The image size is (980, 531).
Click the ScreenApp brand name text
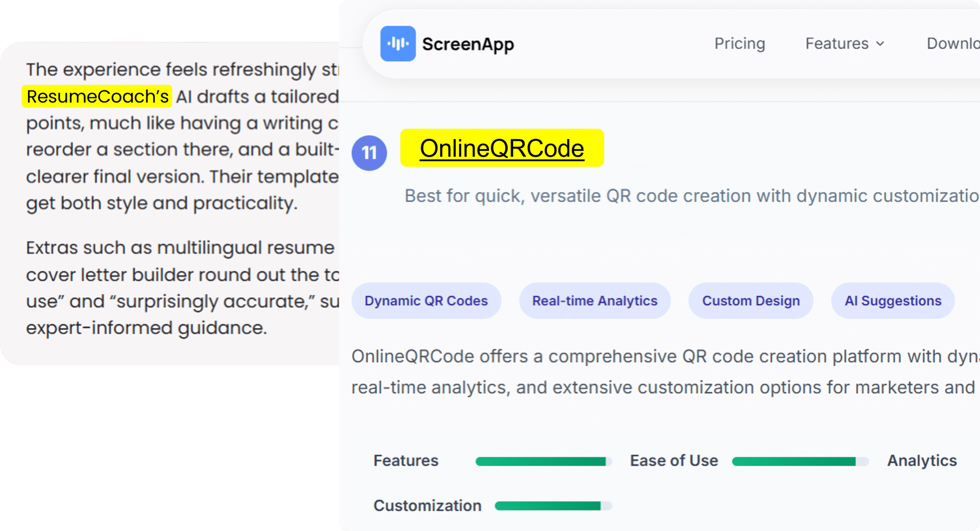click(x=468, y=44)
